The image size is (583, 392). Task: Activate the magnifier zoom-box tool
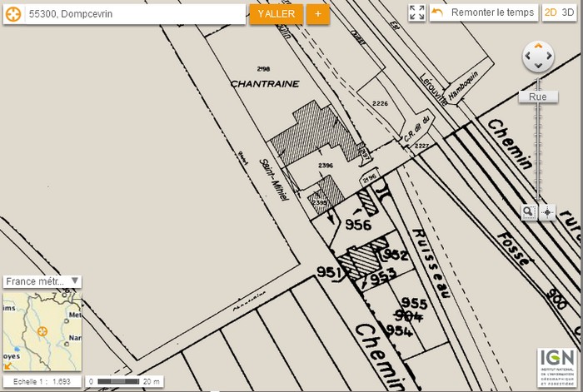click(x=529, y=211)
